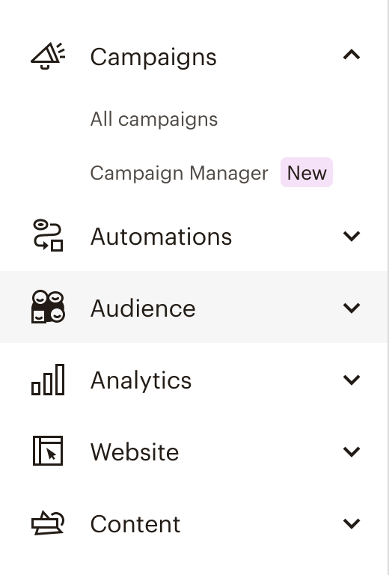Viewport: 392px width, 575px height.
Task: Click the Automations workflow path icon
Action: tap(48, 235)
